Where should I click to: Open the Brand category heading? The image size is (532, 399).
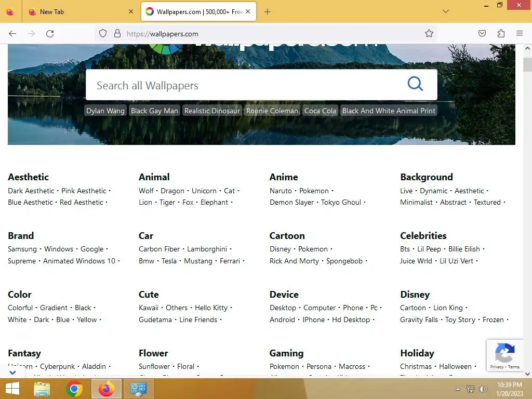21,236
